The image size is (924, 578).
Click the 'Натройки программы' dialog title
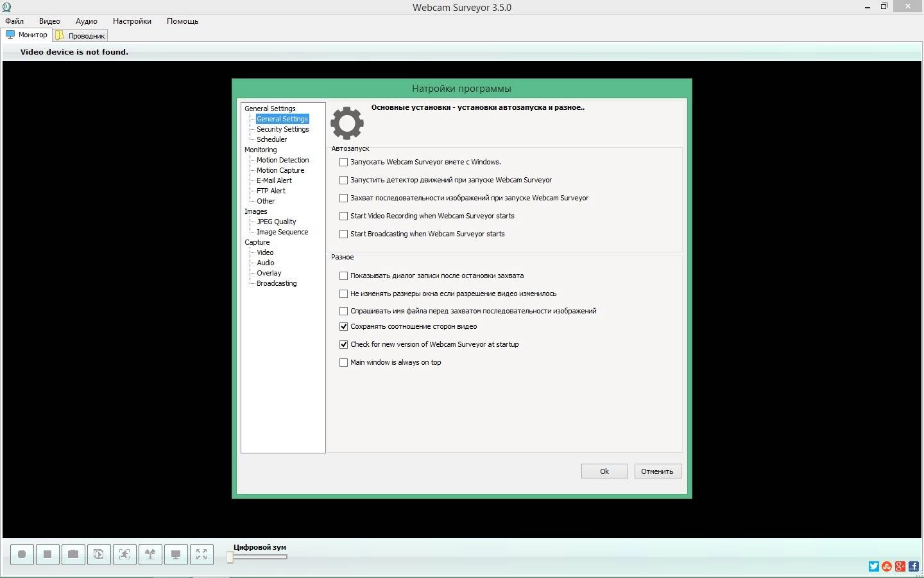click(x=461, y=89)
